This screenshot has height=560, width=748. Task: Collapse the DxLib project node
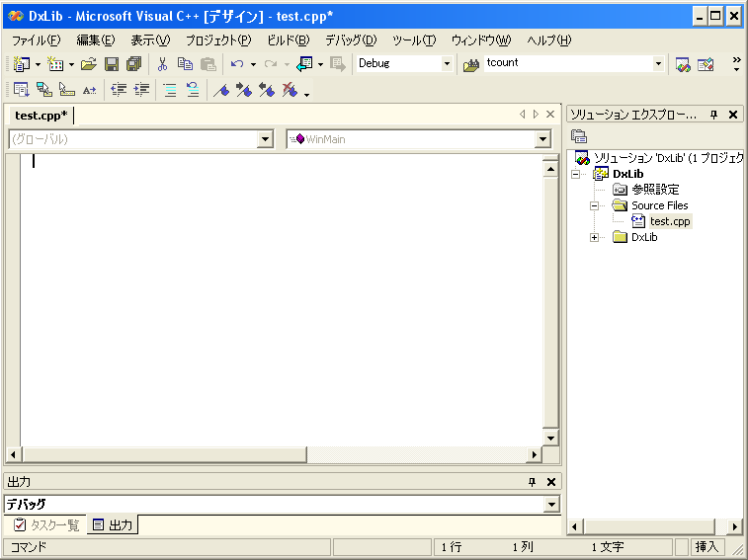(x=576, y=174)
